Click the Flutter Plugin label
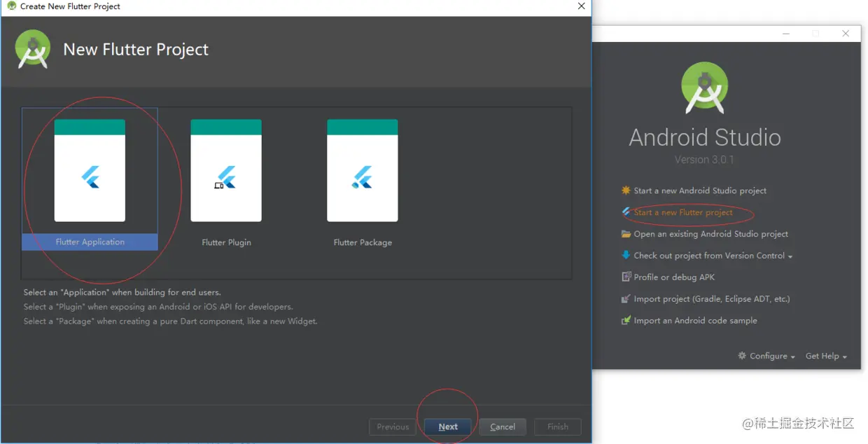The image size is (868, 444). (226, 242)
